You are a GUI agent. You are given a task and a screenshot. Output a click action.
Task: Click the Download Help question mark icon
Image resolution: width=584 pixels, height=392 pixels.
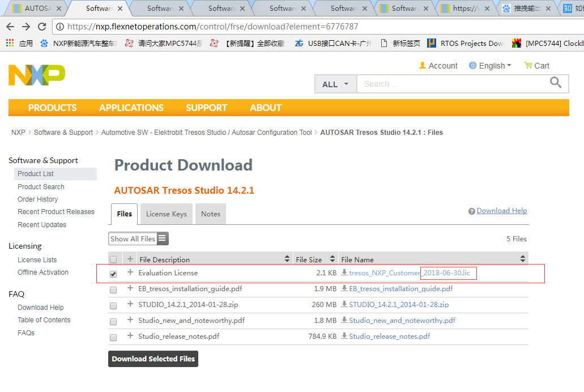(x=471, y=211)
